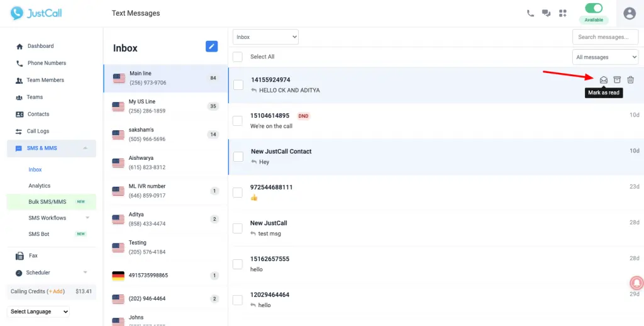
Task: Check the box for 12029464464 conversation
Action: [x=237, y=300]
